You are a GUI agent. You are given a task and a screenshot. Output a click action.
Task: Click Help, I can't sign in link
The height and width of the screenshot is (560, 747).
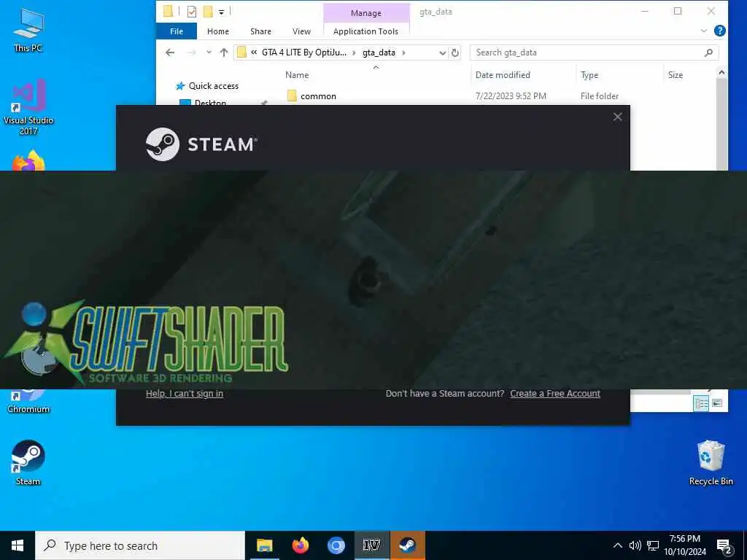click(185, 393)
